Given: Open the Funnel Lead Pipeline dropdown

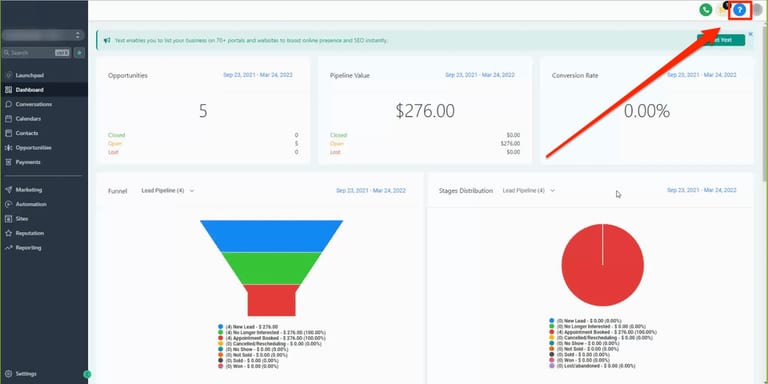Looking at the screenshot, I should click(x=168, y=191).
